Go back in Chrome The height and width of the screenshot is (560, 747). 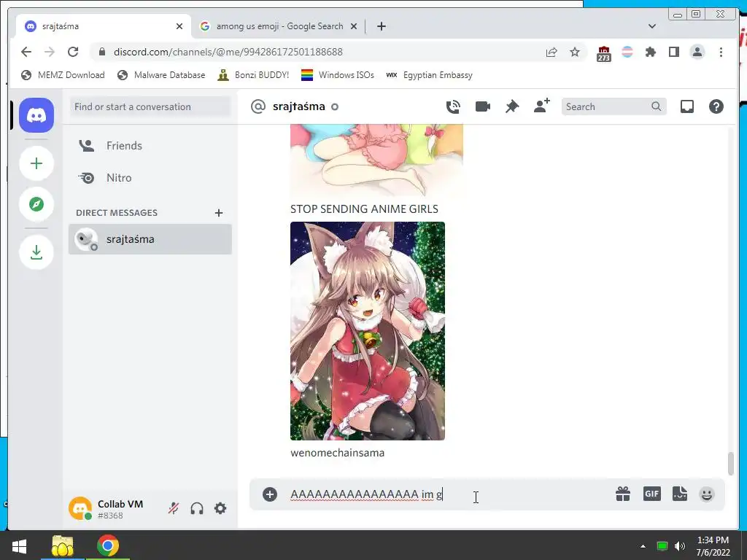tap(26, 52)
